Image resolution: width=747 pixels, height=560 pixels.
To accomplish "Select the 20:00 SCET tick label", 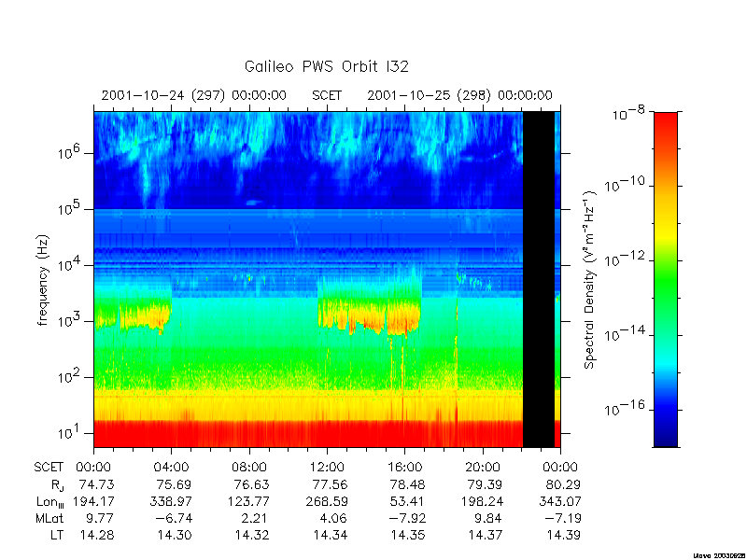I will (x=483, y=468).
